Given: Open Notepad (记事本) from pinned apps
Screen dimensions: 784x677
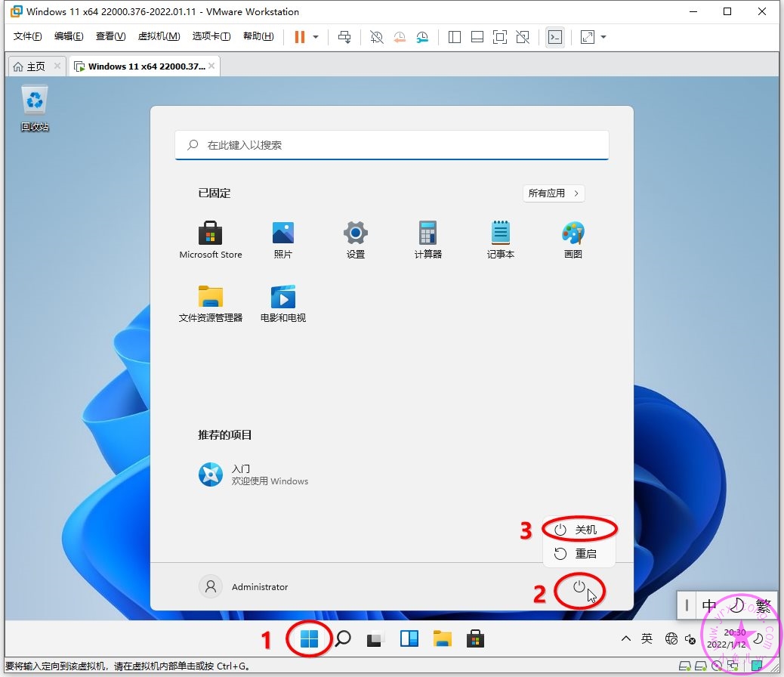Looking at the screenshot, I should (x=500, y=240).
